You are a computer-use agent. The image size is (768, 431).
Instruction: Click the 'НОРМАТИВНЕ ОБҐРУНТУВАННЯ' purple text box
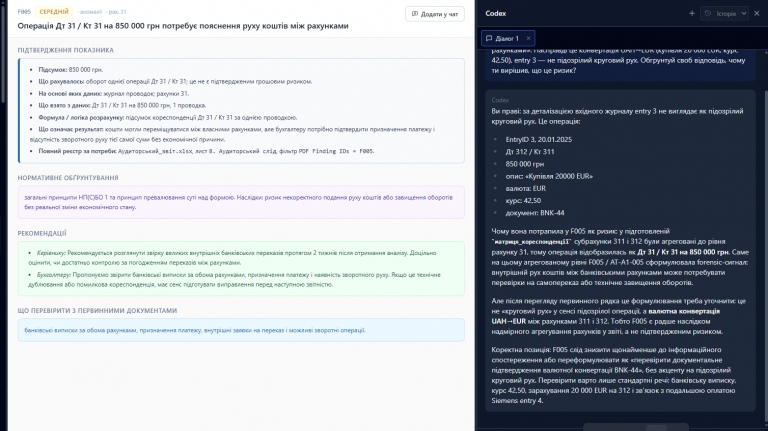pyautogui.click(x=241, y=202)
